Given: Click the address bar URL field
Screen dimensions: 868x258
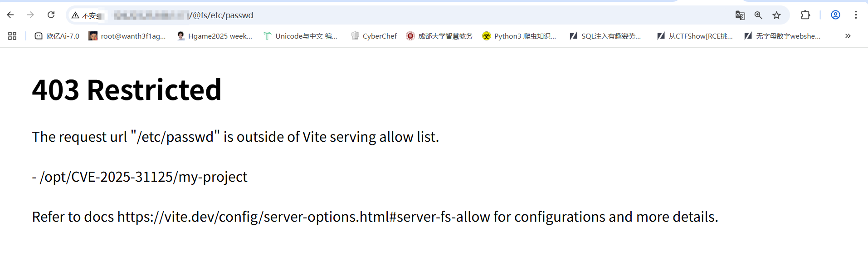Looking at the screenshot, I should (x=363, y=15).
